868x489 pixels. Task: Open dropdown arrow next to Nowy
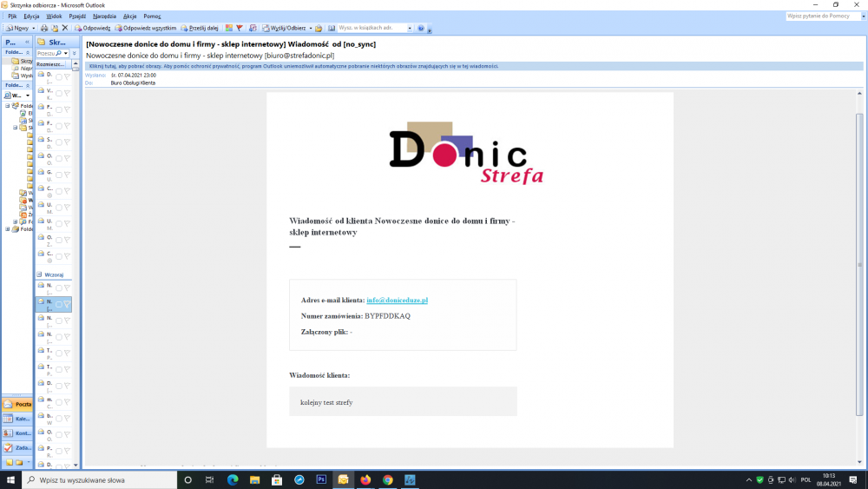[x=33, y=28]
